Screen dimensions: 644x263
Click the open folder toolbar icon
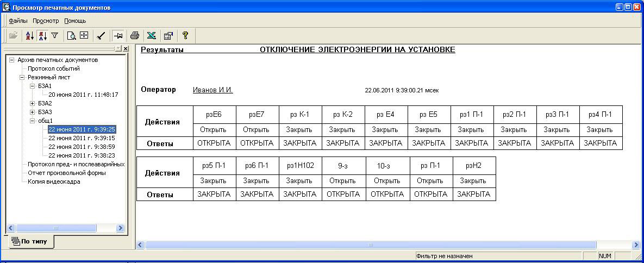coord(12,36)
